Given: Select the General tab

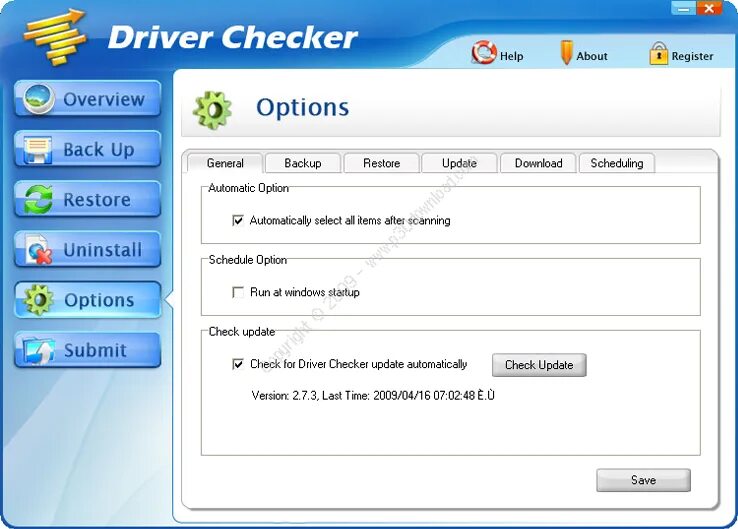Looking at the screenshot, I should point(225,163).
